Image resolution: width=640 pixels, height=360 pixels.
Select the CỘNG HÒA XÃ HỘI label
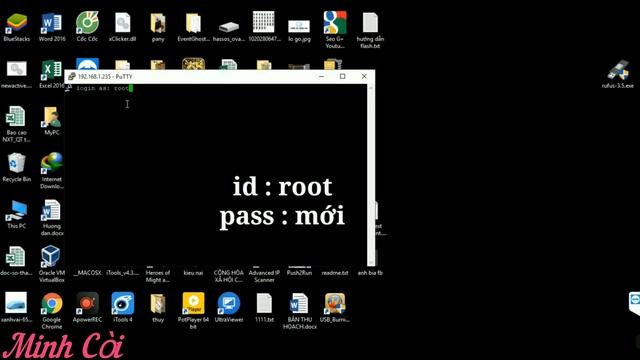(x=229, y=276)
